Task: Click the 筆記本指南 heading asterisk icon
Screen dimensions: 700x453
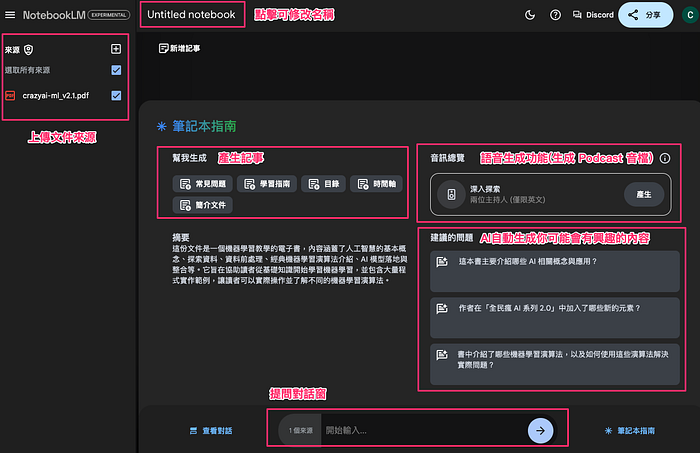Action: click(x=162, y=127)
